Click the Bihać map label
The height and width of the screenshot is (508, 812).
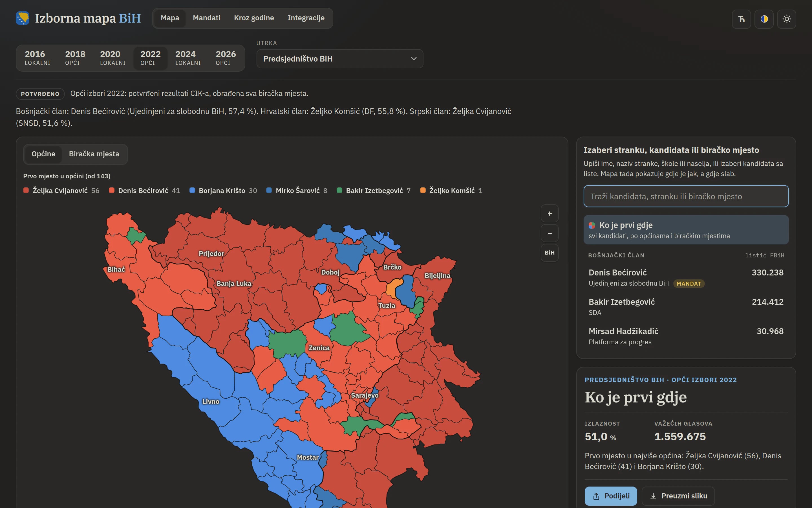tap(116, 270)
